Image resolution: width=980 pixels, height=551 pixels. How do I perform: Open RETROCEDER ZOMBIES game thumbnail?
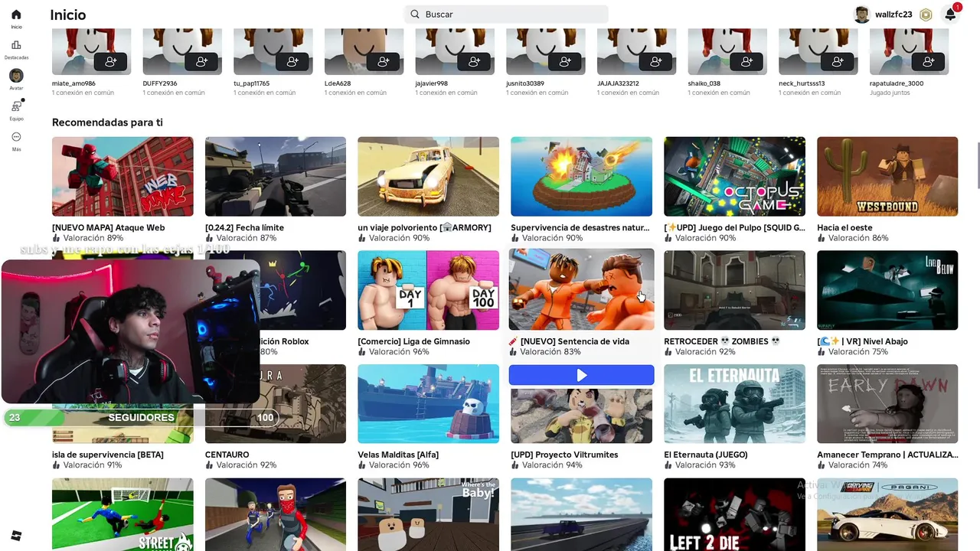click(734, 290)
